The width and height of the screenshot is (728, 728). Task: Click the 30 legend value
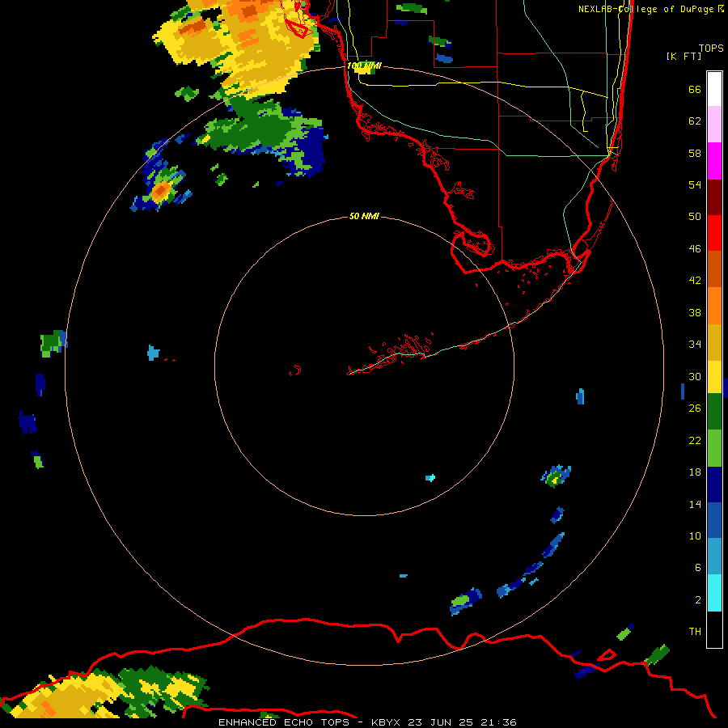coord(695,376)
